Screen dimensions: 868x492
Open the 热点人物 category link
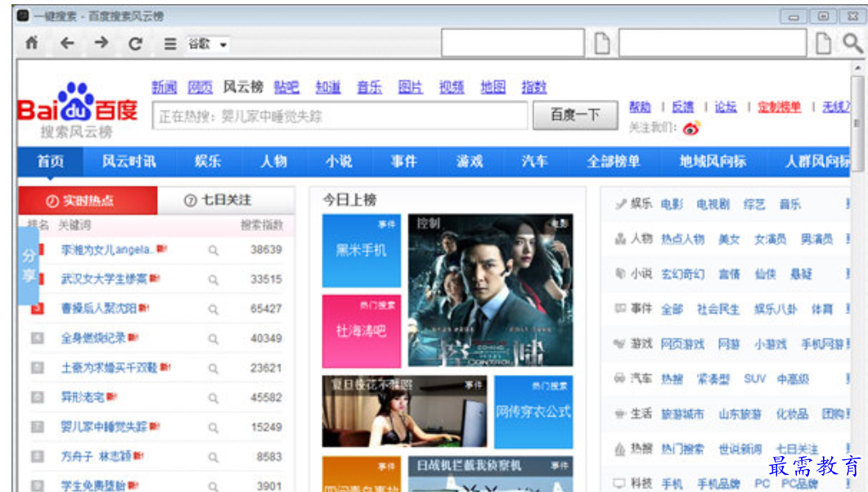tap(682, 239)
